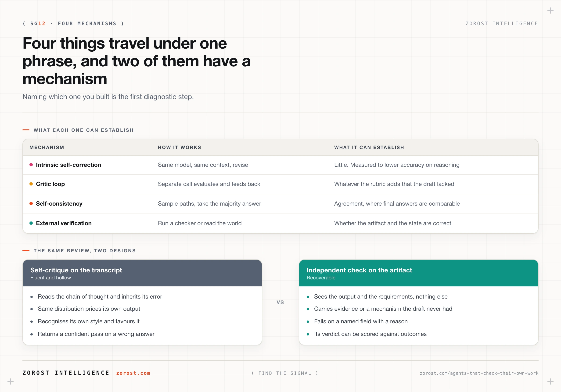Open the agents-that-check-their-own-work URL
The width and height of the screenshot is (561, 392).
tap(479, 373)
